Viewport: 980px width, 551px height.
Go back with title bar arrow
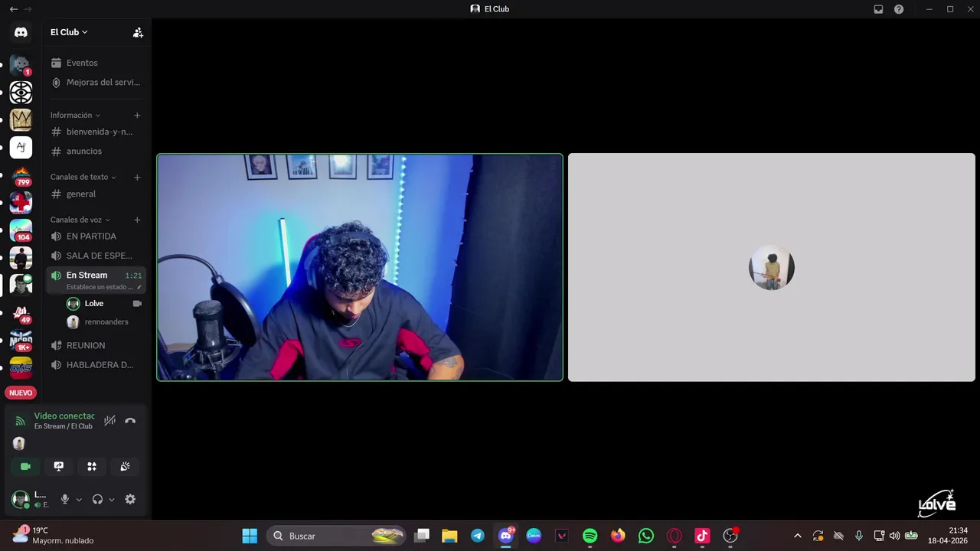13,9
